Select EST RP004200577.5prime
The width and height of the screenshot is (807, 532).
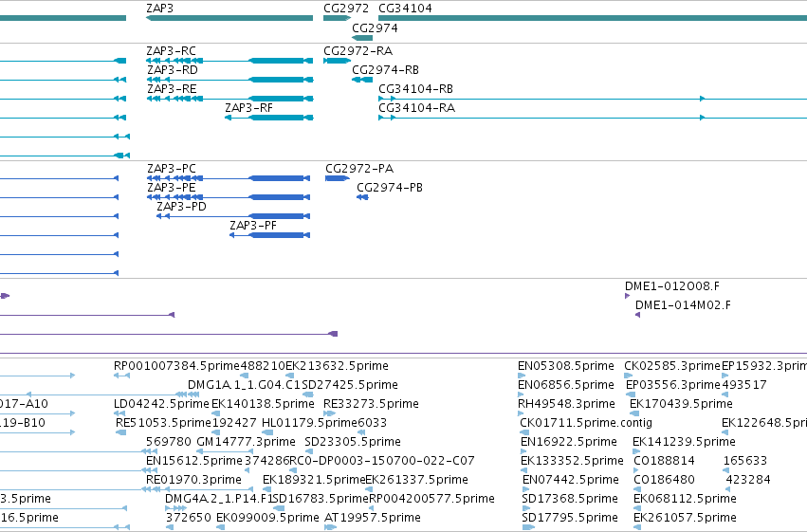[431, 500]
